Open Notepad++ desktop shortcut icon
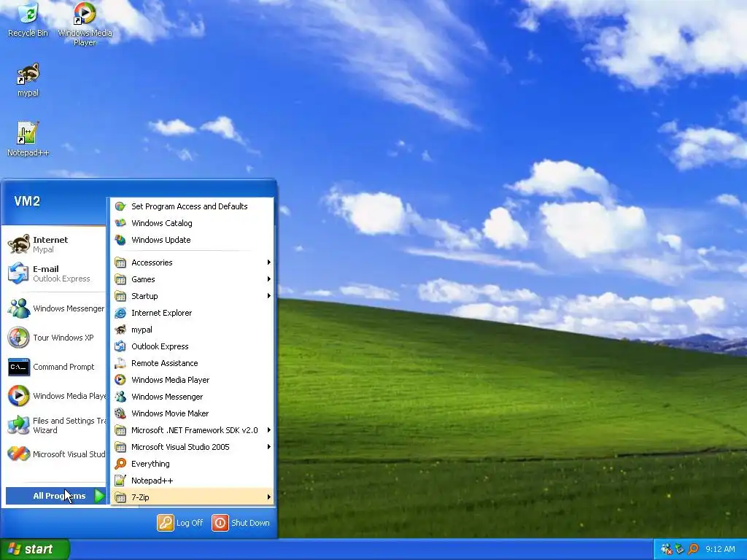Screen dimensions: 747x560 (28, 139)
